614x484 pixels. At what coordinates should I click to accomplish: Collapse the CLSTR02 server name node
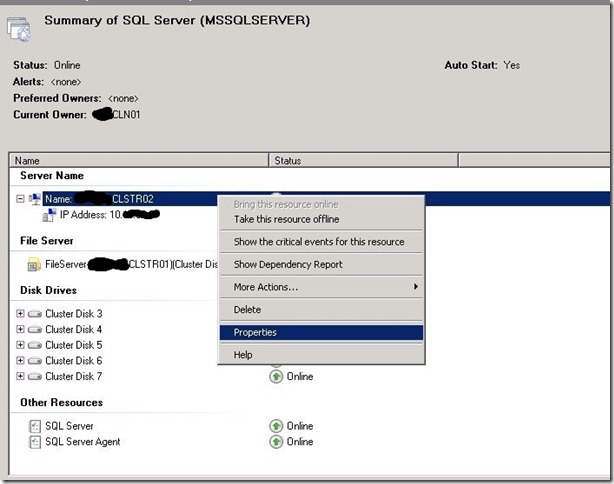point(20,199)
